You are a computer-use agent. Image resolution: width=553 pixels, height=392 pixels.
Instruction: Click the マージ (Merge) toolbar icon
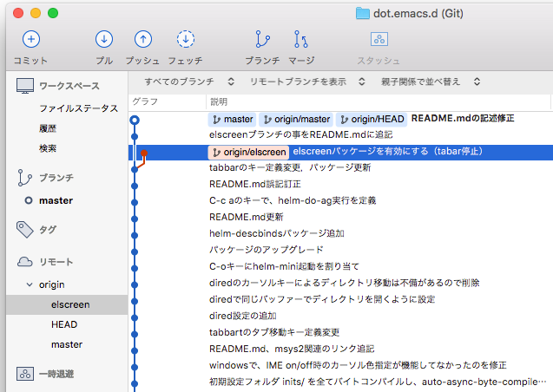(301, 39)
